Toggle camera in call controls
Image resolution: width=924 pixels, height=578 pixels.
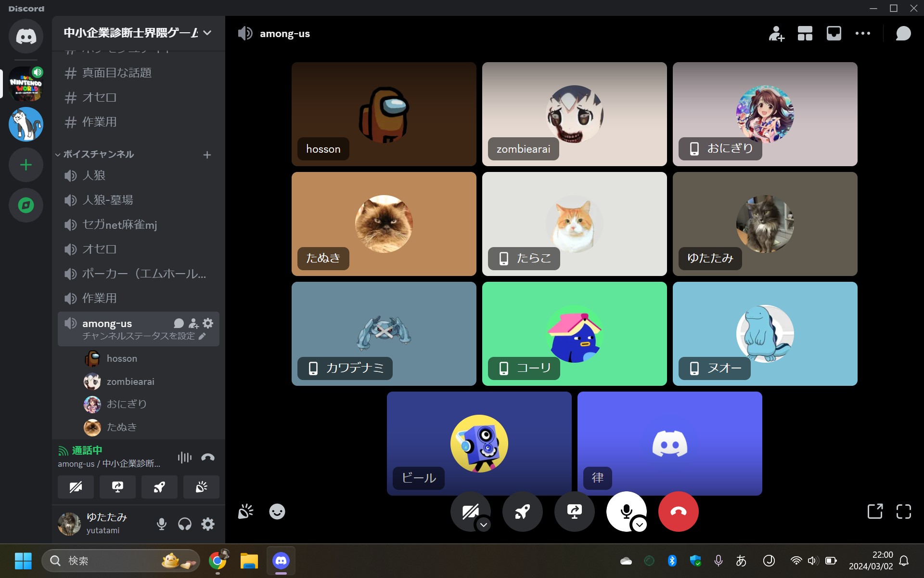tap(470, 511)
